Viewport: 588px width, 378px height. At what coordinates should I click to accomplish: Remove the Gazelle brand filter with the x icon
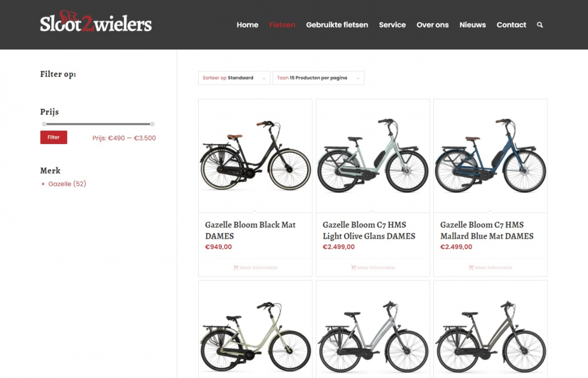(43, 184)
